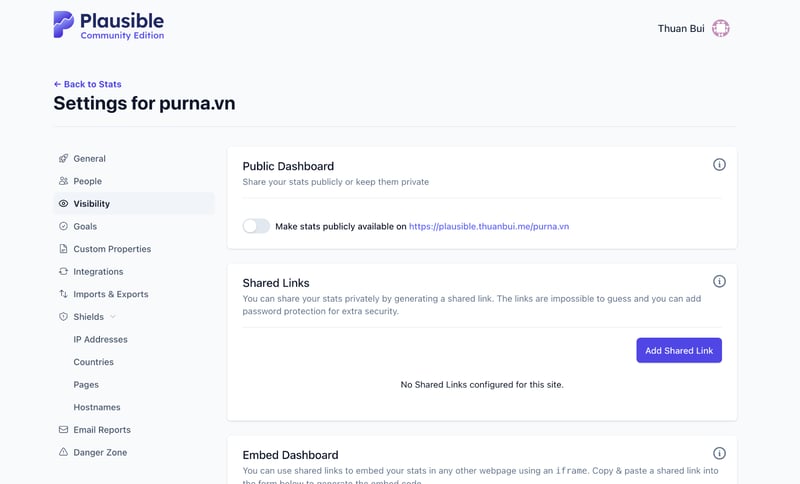
Task: Open the IP Addresses shield page
Action: pos(100,339)
